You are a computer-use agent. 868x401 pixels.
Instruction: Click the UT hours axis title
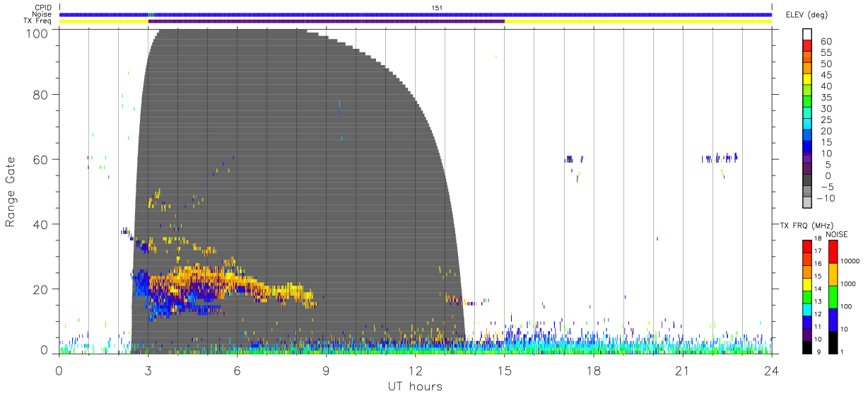[414, 386]
